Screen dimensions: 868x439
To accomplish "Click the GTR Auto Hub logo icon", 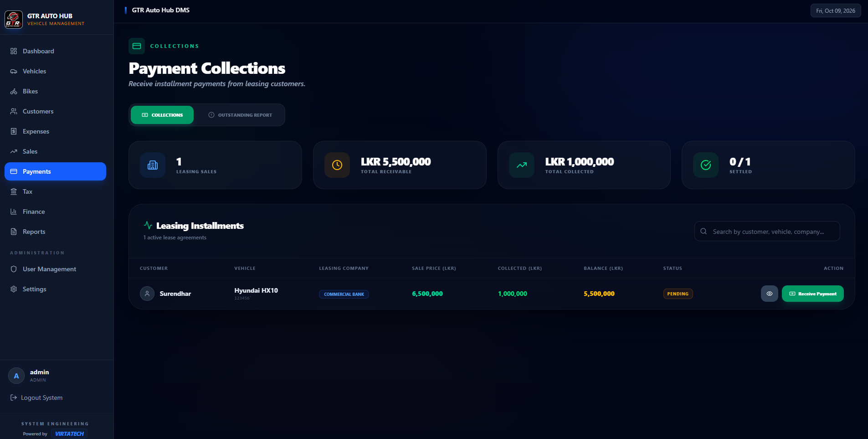I will tap(13, 20).
